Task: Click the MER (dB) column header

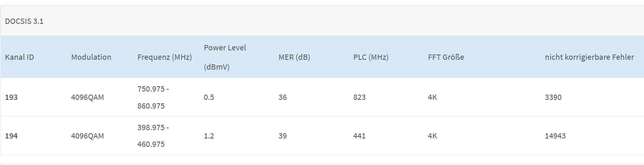Action: coord(294,57)
